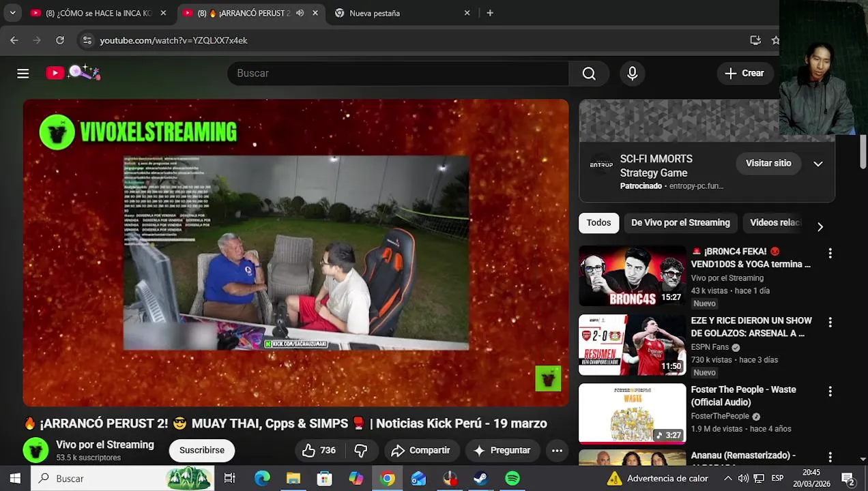Open options for the BR0NC4 FEKA video
The height and width of the screenshot is (491, 868).
point(830,253)
